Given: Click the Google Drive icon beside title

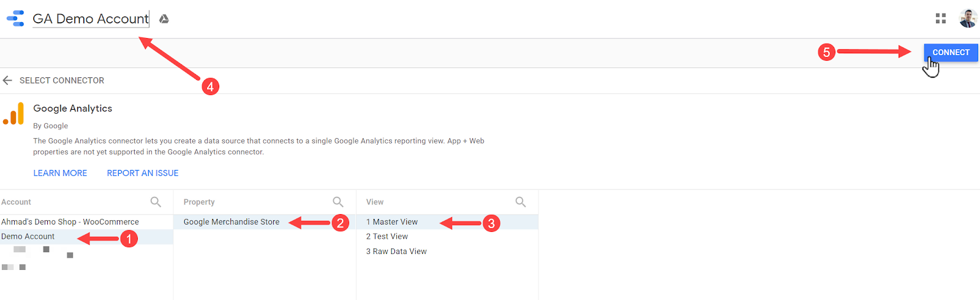Looking at the screenshot, I should click(164, 19).
